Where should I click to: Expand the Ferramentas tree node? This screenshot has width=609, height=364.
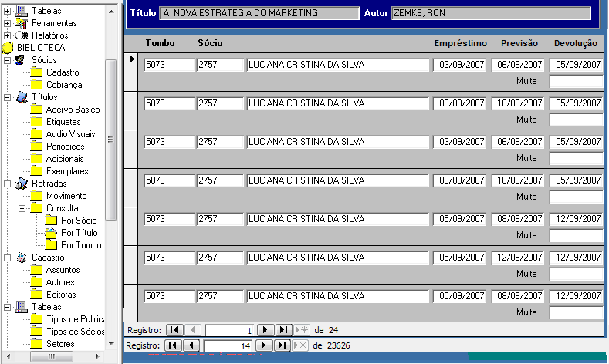click(7, 23)
